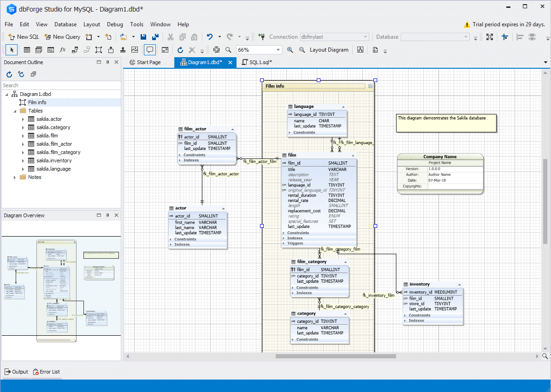Click the Zoom In magnifier icon

tap(290, 50)
